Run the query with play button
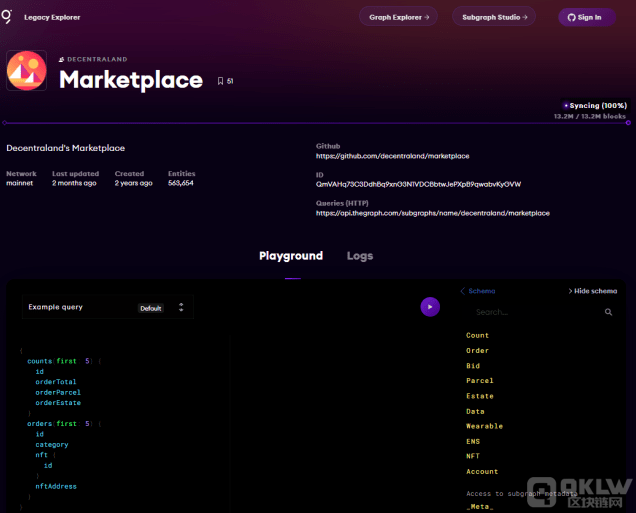 (x=430, y=307)
